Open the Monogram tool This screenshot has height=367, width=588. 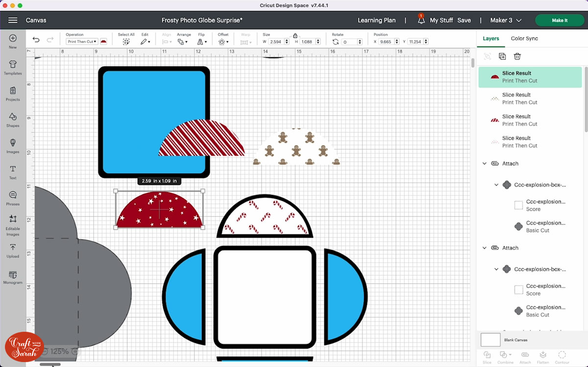(x=13, y=277)
